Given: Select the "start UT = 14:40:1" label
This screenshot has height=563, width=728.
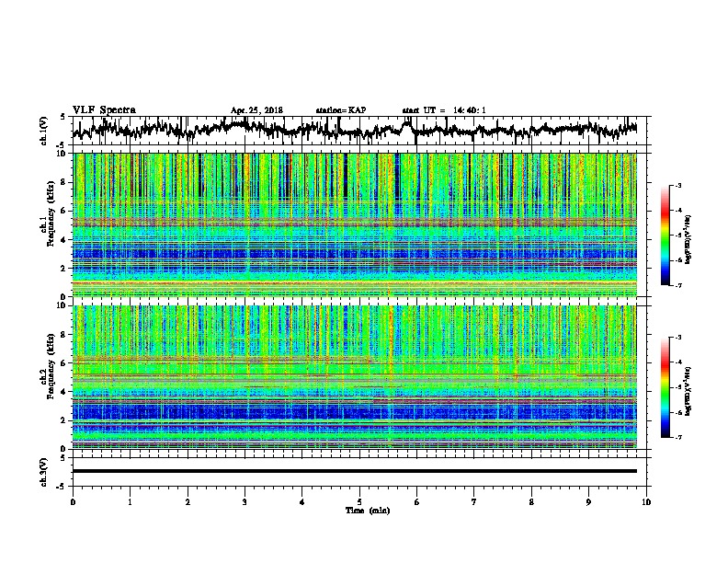Looking at the screenshot, I should [x=444, y=110].
